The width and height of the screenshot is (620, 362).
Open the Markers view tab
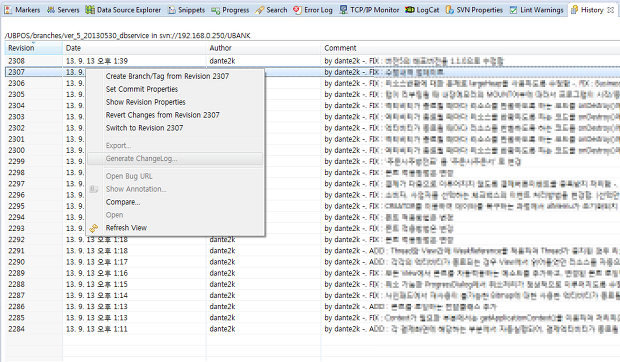tap(23, 10)
